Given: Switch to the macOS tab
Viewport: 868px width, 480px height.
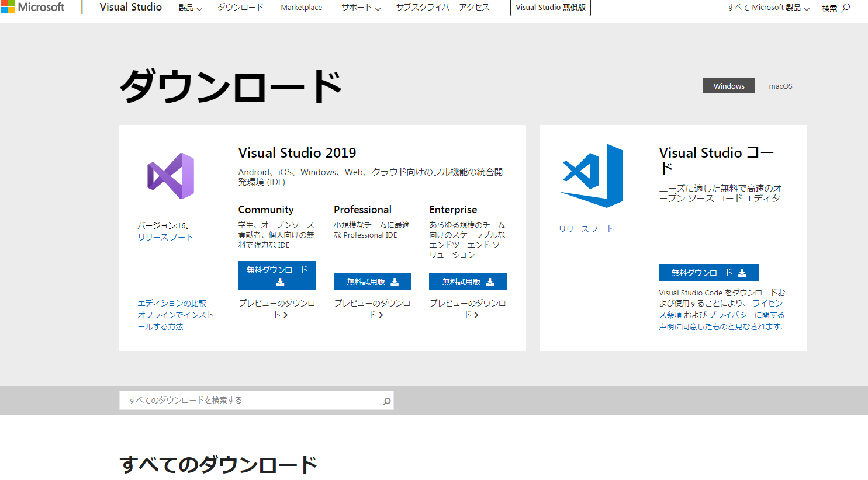Looking at the screenshot, I should pyautogui.click(x=780, y=86).
